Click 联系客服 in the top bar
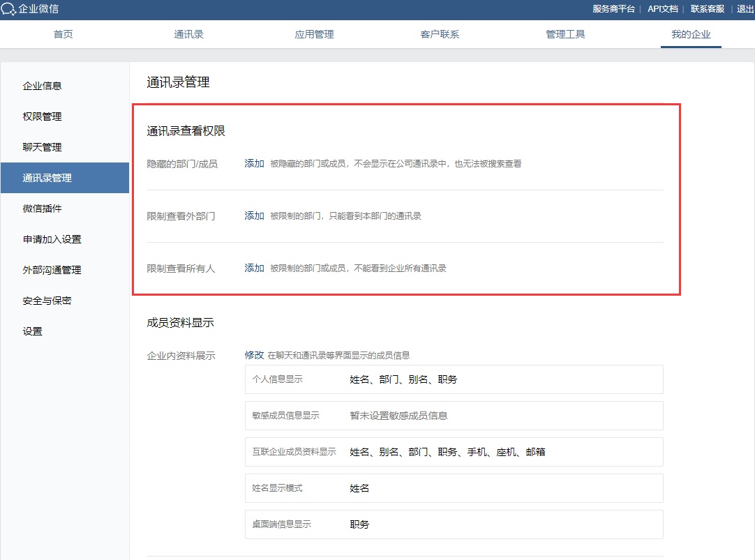 click(x=708, y=9)
